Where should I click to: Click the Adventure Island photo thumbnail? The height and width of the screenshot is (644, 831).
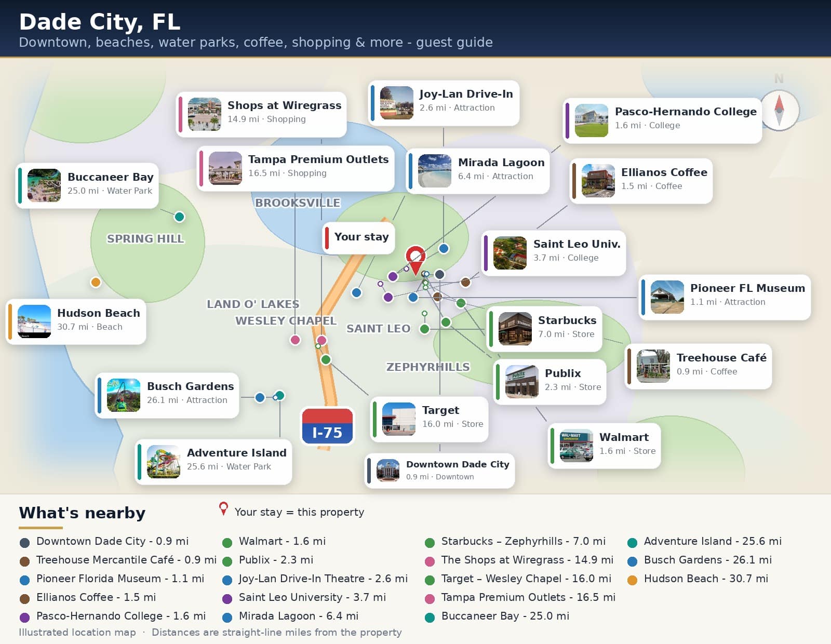164,462
